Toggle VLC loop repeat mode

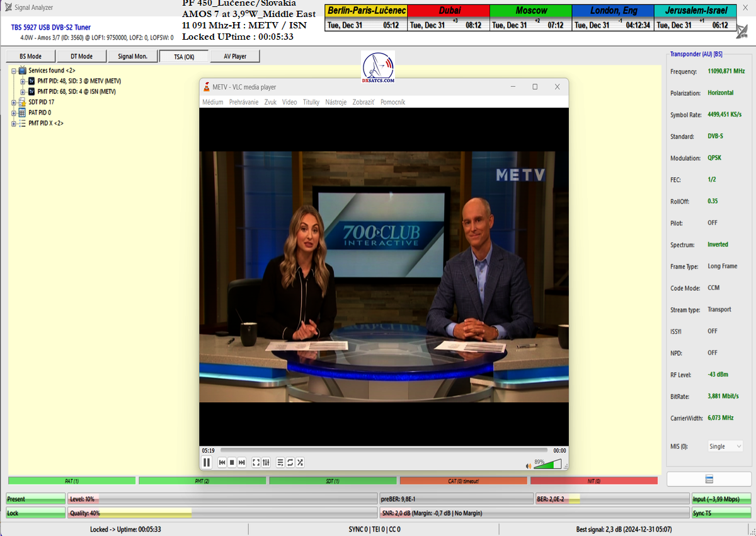coord(290,462)
